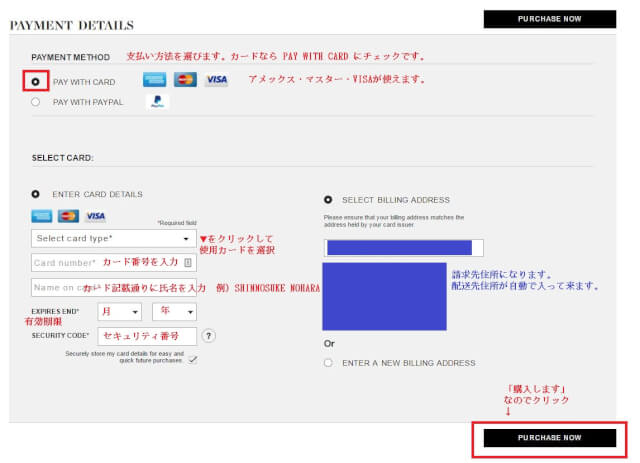The height and width of the screenshot is (463, 640).
Task: Click the Visa logo beside Pay With Card
Action: coord(216,80)
